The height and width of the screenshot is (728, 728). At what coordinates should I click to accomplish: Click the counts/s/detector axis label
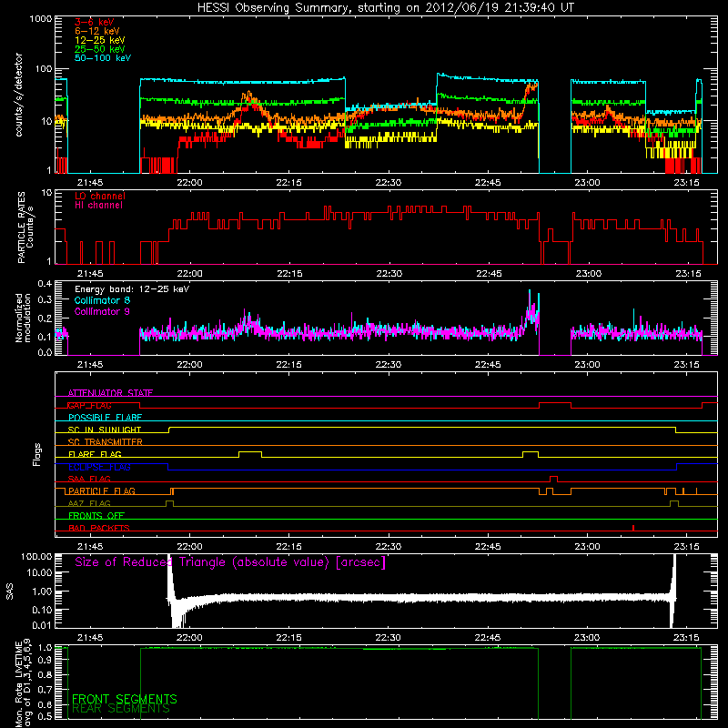click(x=19, y=95)
